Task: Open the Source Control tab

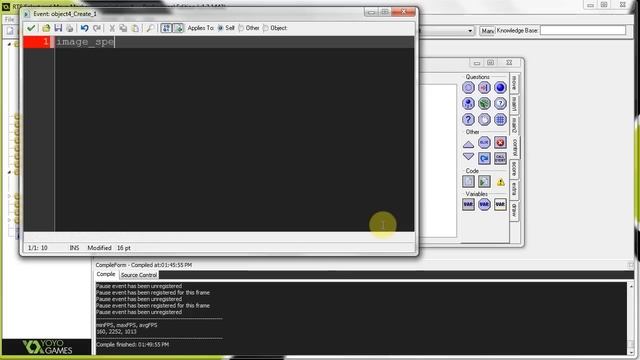Action: click(139, 275)
